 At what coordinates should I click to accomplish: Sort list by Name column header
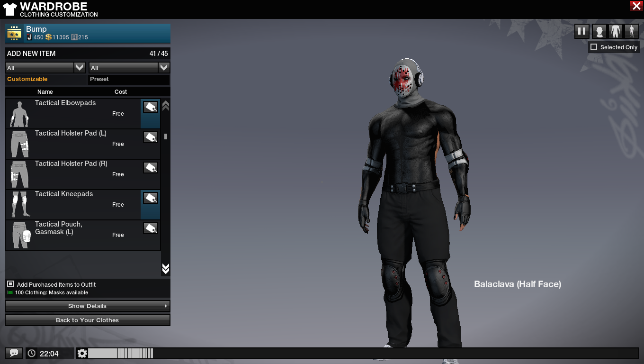point(45,91)
